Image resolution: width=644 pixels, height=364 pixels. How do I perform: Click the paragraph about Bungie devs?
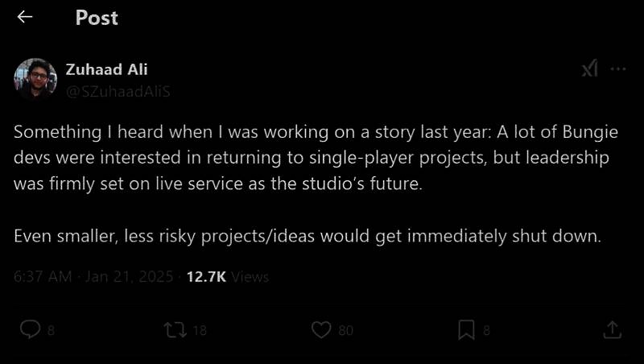click(316, 157)
